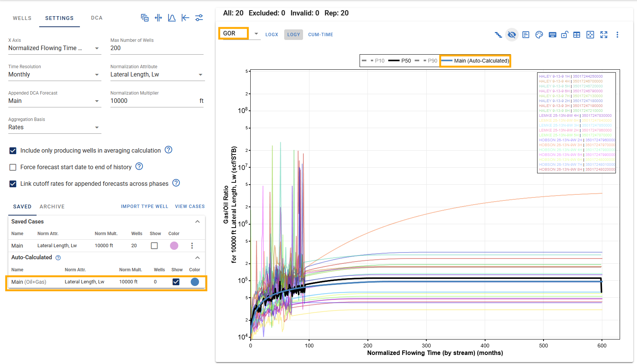Image resolution: width=637 pixels, height=364 pixels.
Task: Open the GOR plot variable dropdown
Action: tap(240, 34)
